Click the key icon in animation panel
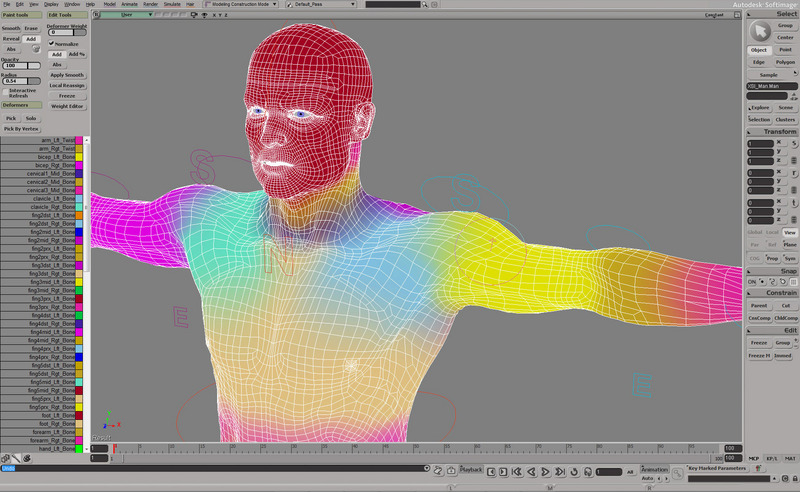The height and width of the screenshot is (492, 800). [677, 474]
